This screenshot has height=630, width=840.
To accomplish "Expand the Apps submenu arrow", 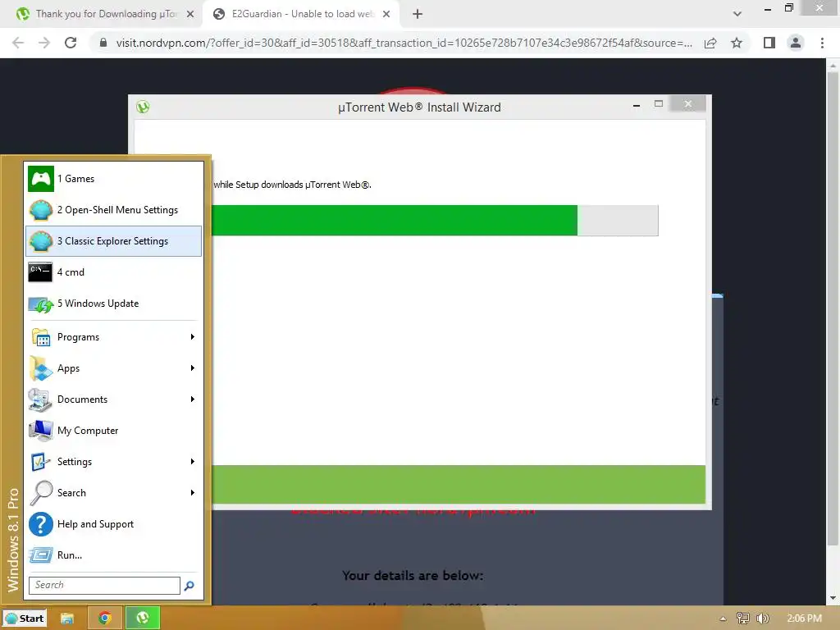I will [x=192, y=368].
